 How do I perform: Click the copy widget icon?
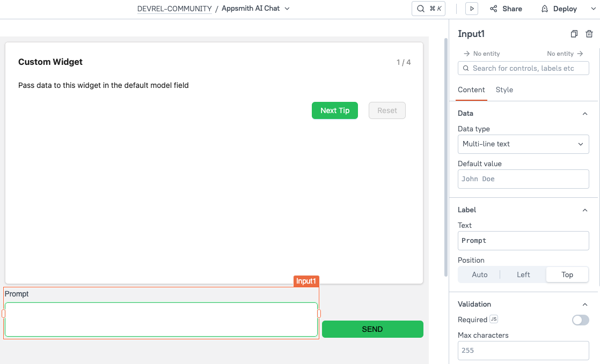click(574, 34)
